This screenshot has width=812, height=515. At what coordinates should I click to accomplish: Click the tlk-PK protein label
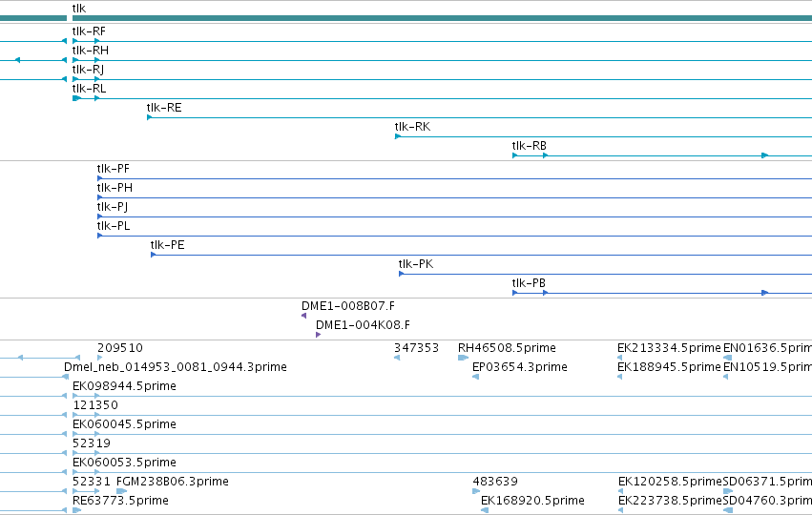pos(416,264)
